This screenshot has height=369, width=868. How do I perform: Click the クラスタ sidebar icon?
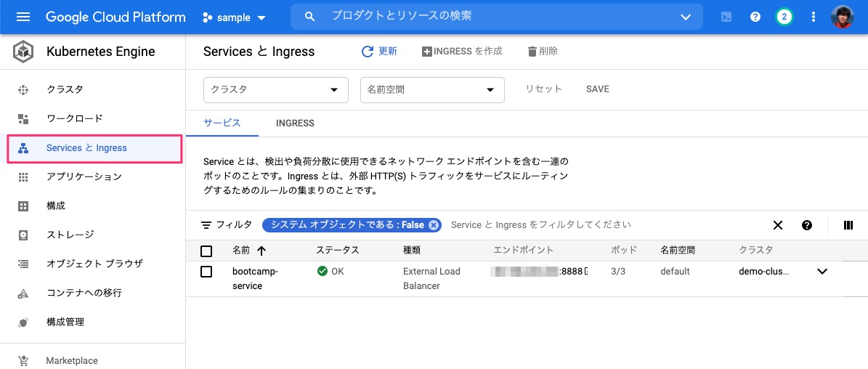23,89
